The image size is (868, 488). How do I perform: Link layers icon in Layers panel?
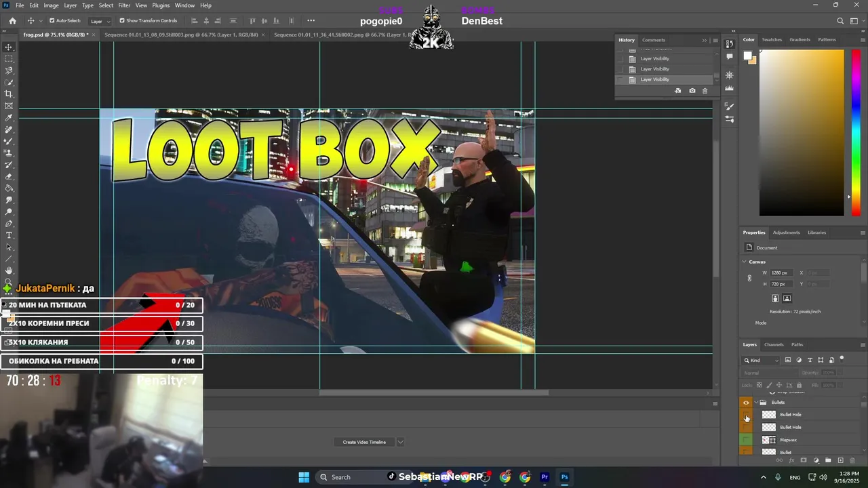(779, 461)
